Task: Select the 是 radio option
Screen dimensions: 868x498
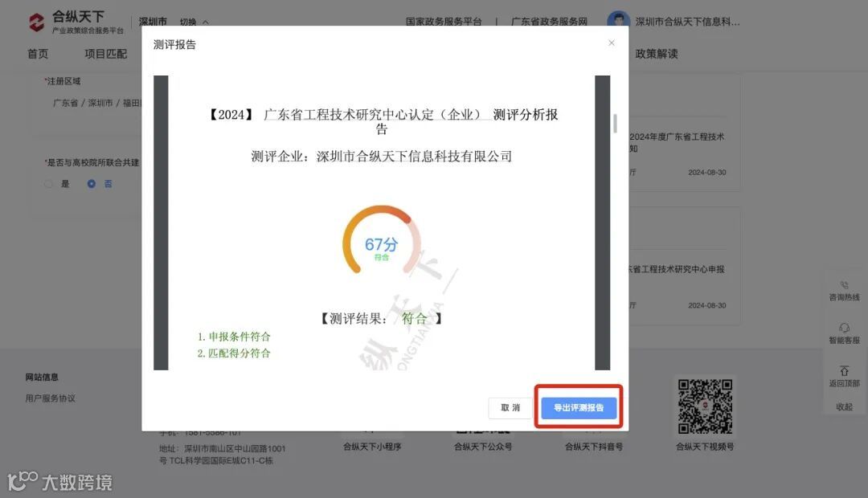Action: click(x=49, y=184)
